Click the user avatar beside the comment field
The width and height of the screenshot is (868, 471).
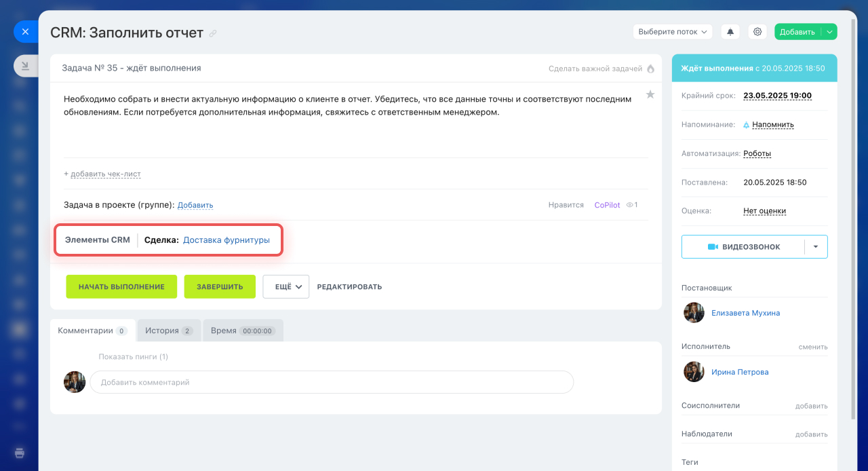pyautogui.click(x=75, y=382)
